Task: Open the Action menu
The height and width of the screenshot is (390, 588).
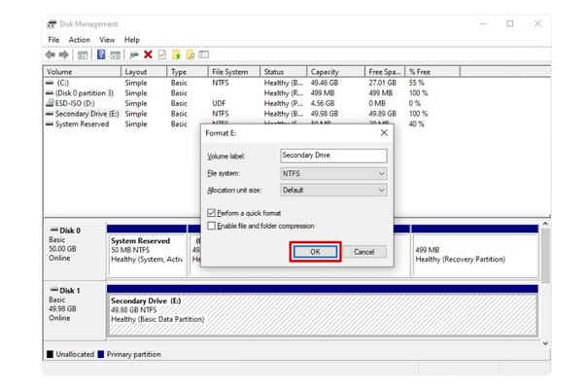Action: click(79, 40)
